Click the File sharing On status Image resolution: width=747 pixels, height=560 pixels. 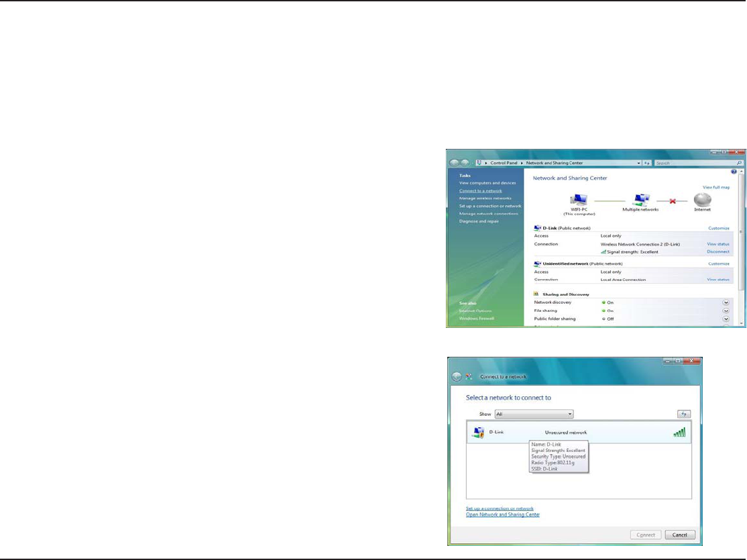pyautogui.click(x=608, y=311)
